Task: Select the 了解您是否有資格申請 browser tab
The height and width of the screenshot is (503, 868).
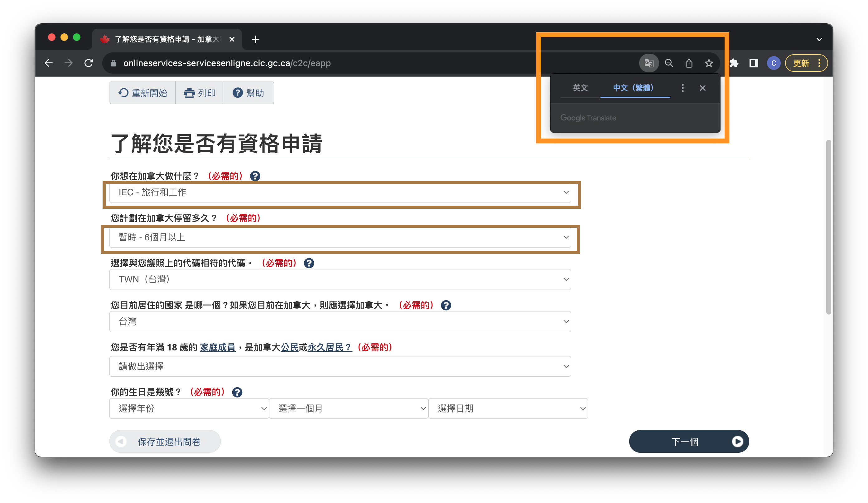Action: pyautogui.click(x=167, y=39)
